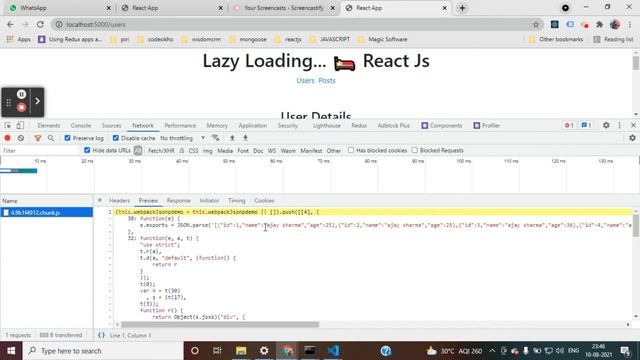Filter requests by CSS type
The image size is (640, 360).
pos(193,151)
